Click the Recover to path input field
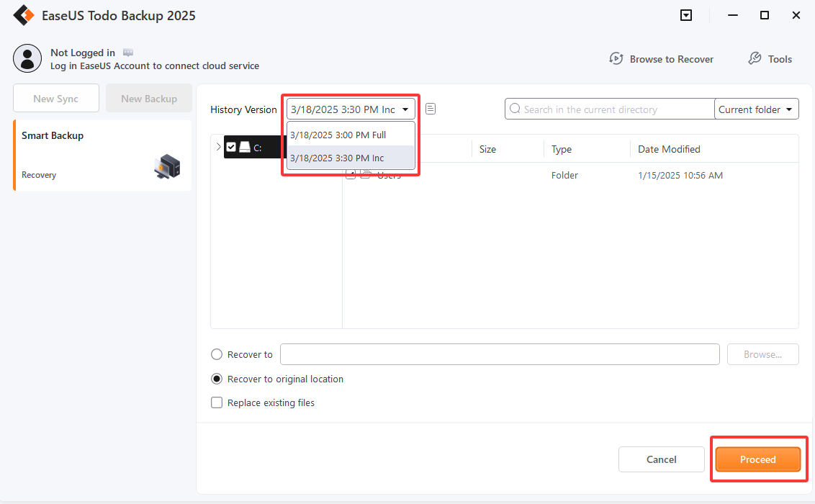815x504 pixels. coord(500,354)
